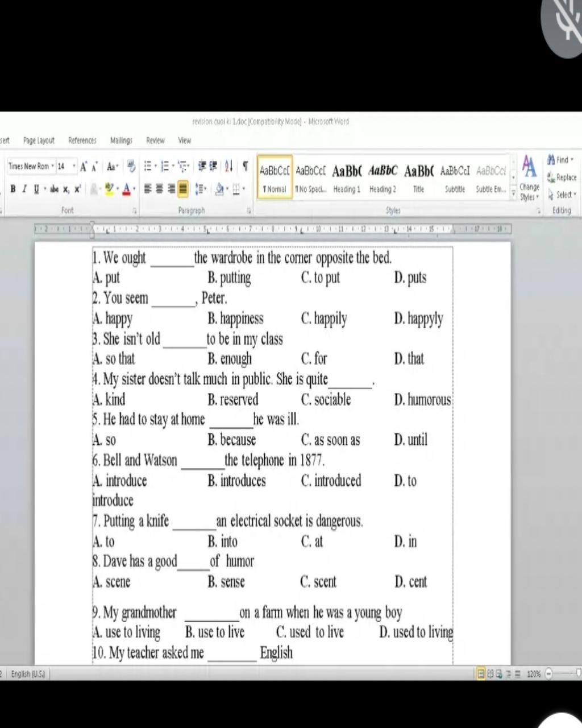582x728 pixels.
Task: Toggle Subscript formatting
Action: coord(66,189)
